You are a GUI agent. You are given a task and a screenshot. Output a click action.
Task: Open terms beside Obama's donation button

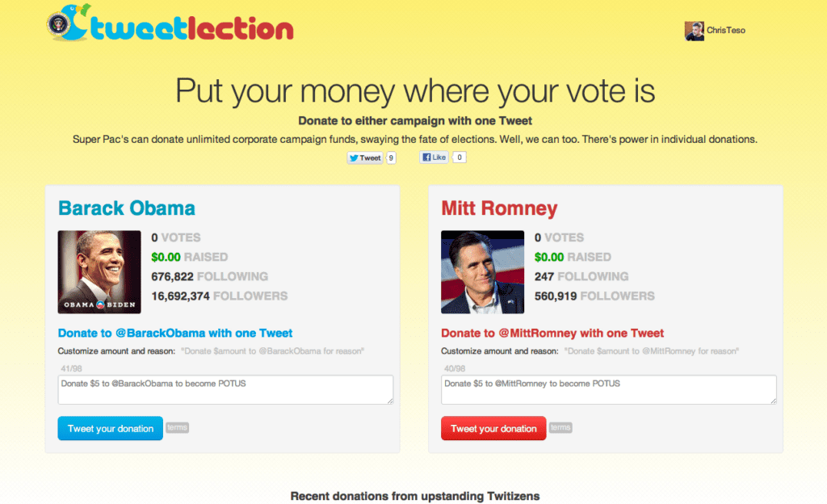(x=177, y=427)
